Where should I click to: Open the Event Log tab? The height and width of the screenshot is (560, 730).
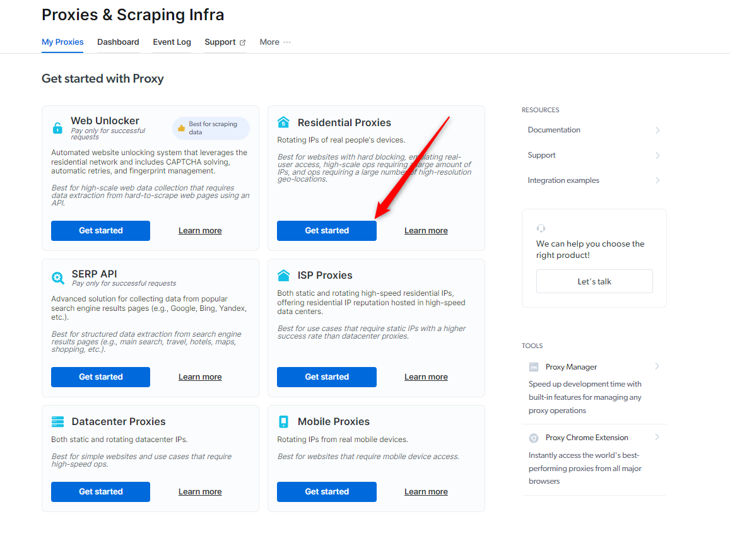click(x=172, y=42)
